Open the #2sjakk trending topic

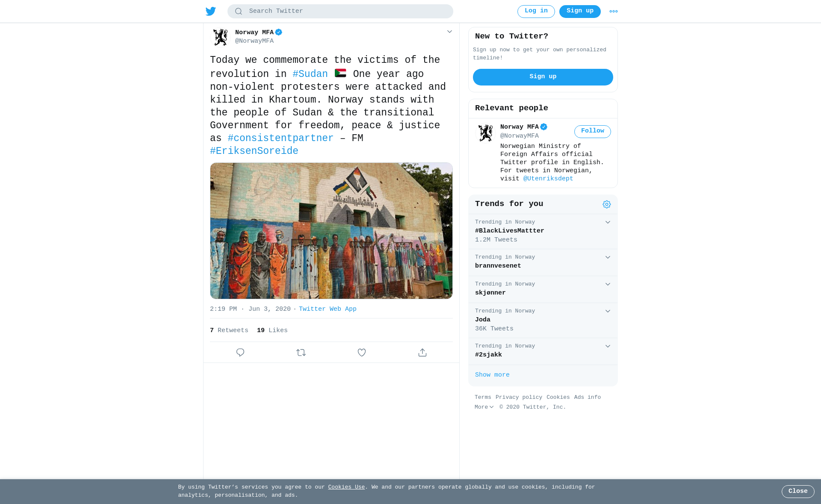point(543,351)
